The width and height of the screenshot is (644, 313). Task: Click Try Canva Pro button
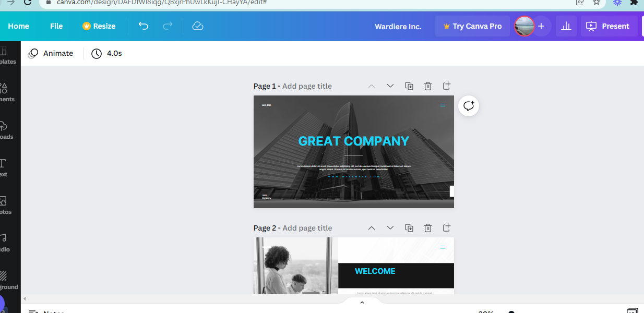(472, 26)
